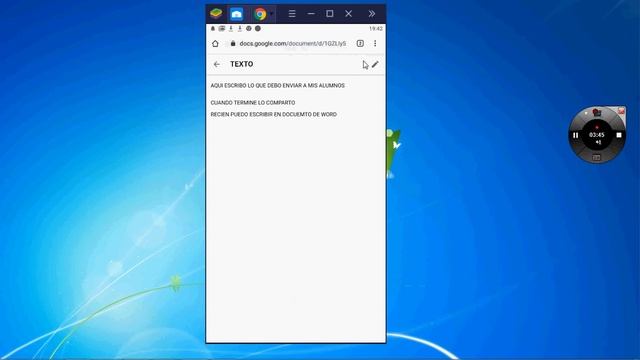
Task: Click the recorder's audio speaker icon
Action: 598,142
